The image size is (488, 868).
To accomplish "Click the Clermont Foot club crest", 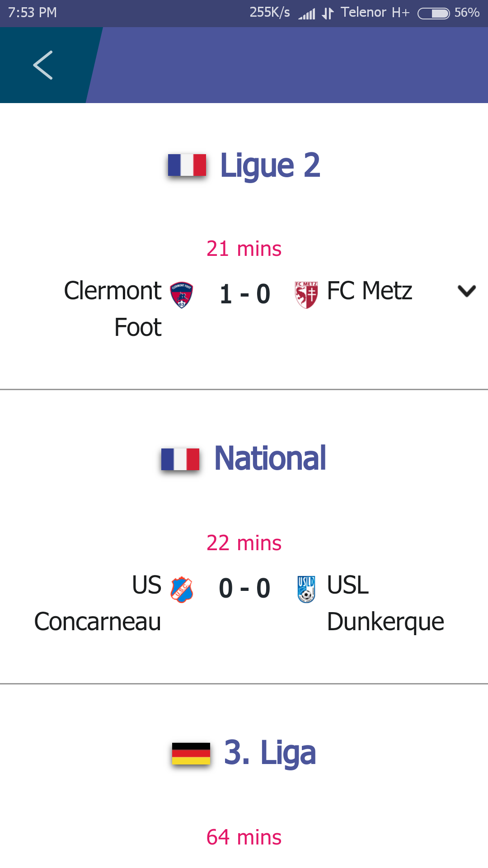I will (181, 295).
